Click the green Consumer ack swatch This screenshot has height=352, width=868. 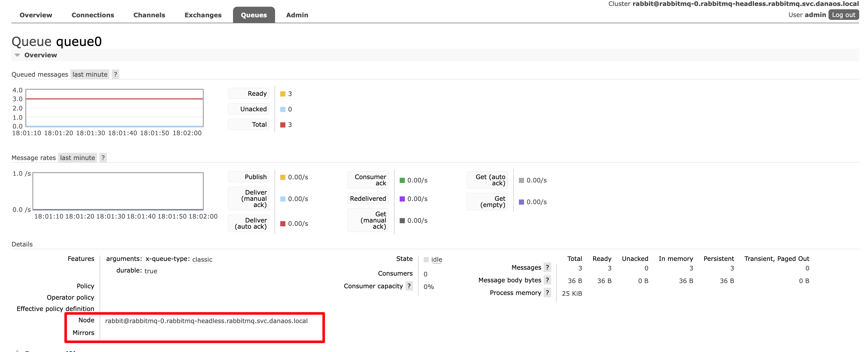coord(402,180)
